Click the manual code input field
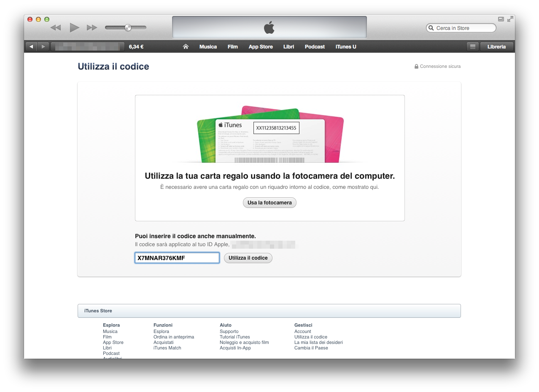The image size is (539, 392). pos(177,258)
